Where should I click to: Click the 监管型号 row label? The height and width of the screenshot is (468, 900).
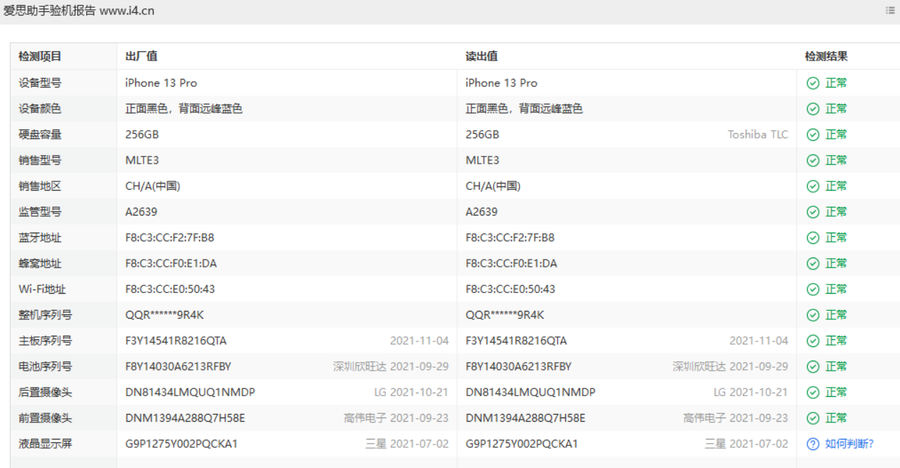pos(40,212)
